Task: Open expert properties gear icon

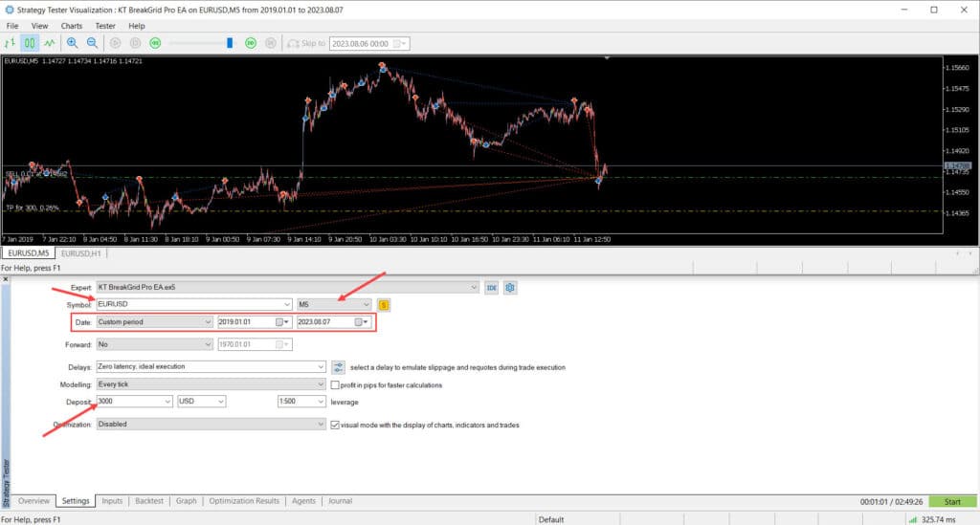Action: (510, 288)
